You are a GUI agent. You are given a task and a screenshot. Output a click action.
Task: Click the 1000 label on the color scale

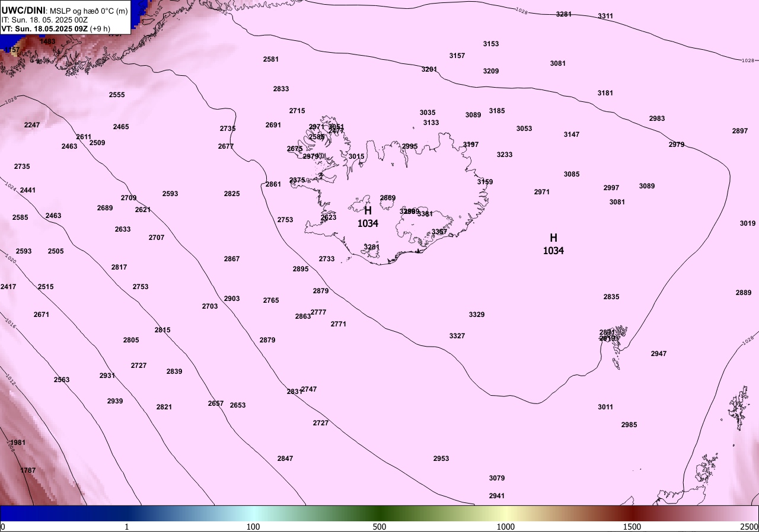pos(506,527)
